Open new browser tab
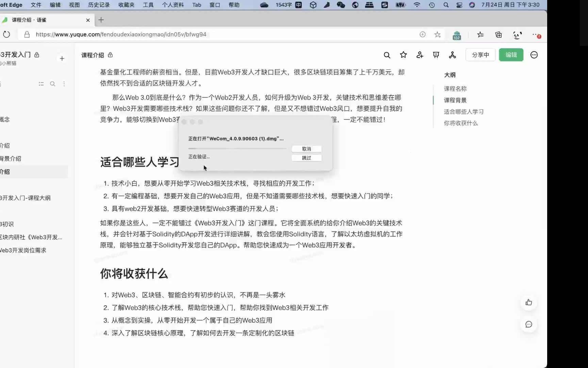The height and width of the screenshot is (368, 588). pos(101,20)
